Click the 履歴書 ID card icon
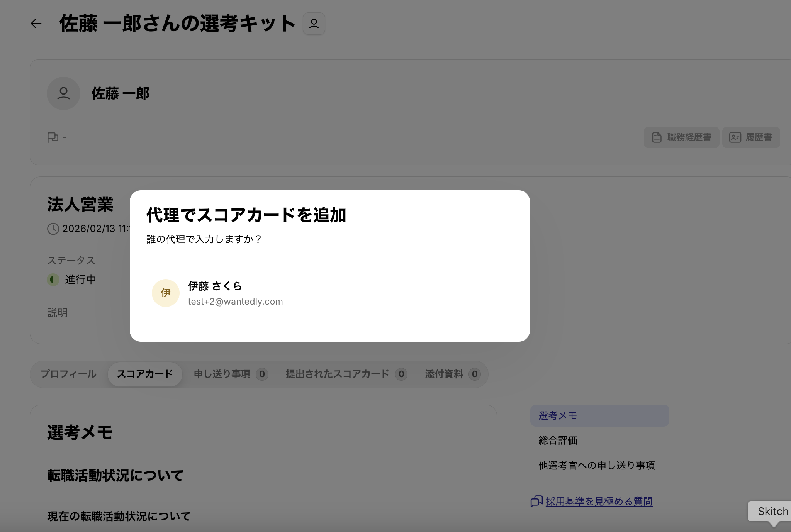 coord(735,137)
